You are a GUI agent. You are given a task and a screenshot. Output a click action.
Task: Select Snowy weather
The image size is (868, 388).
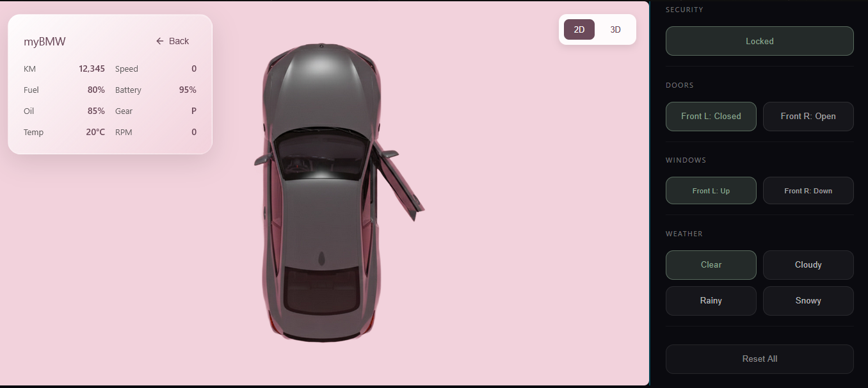pyautogui.click(x=808, y=301)
